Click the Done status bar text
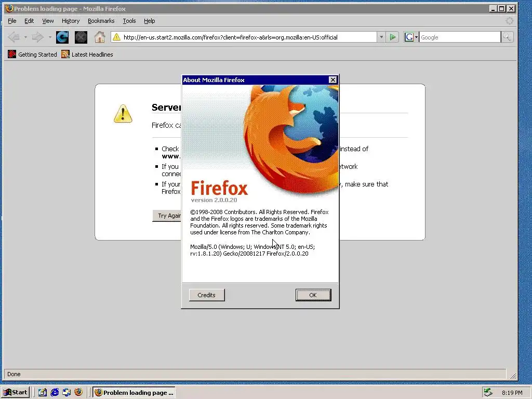The width and height of the screenshot is (532, 399). pyautogui.click(x=14, y=374)
